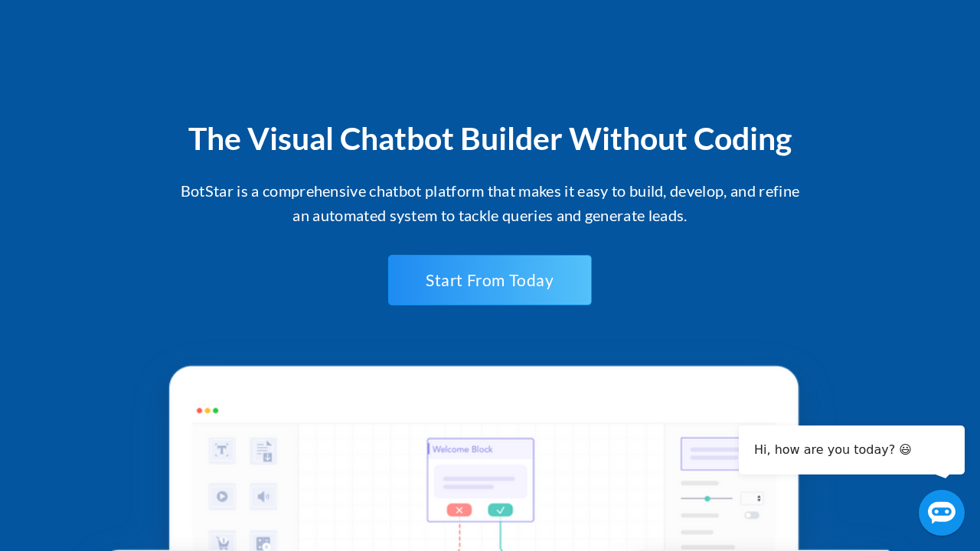Select the audio speaker block icon

point(263,497)
